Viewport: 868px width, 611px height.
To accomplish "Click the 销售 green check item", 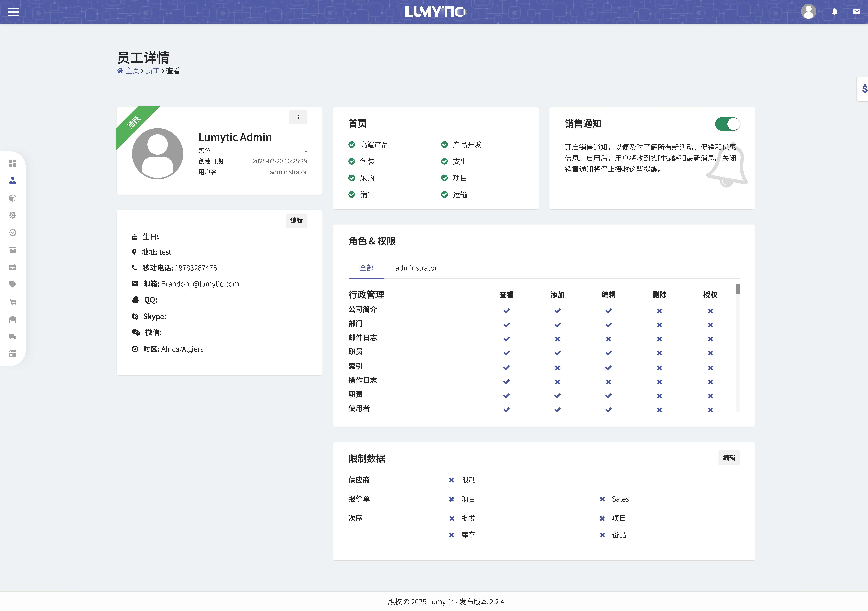I will tap(361, 195).
